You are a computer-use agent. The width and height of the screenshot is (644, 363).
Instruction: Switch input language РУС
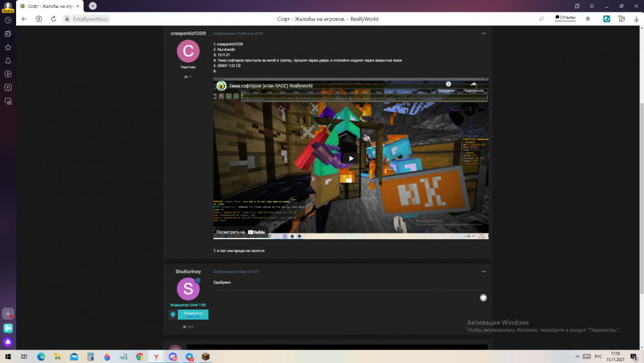598,357
